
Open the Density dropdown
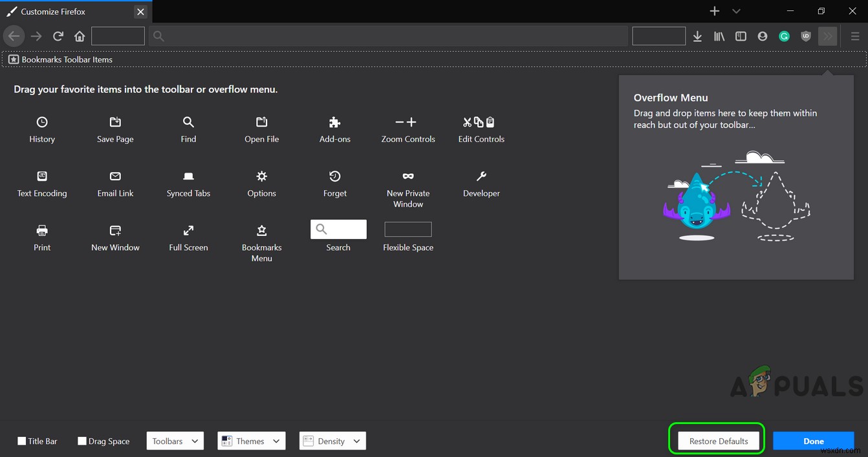pos(332,441)
